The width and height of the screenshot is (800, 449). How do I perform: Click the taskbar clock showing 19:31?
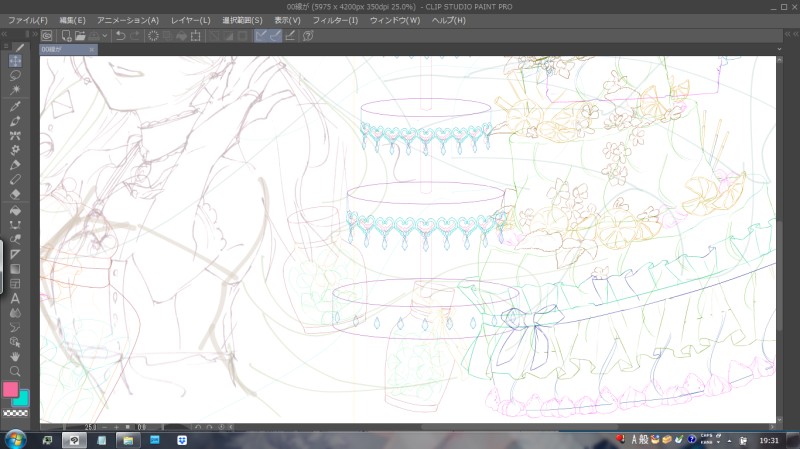point(769,440)
